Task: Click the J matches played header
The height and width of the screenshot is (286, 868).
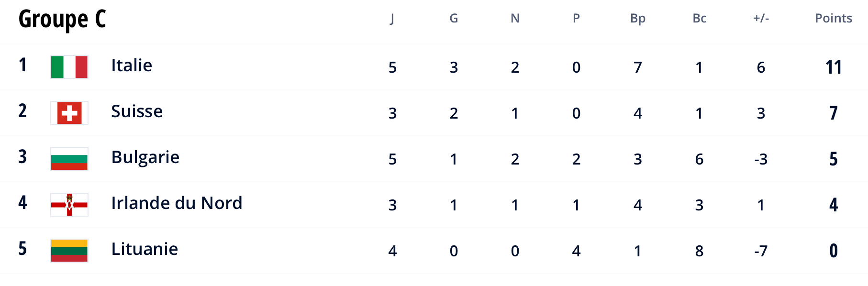Action: (x=392, y=19)
